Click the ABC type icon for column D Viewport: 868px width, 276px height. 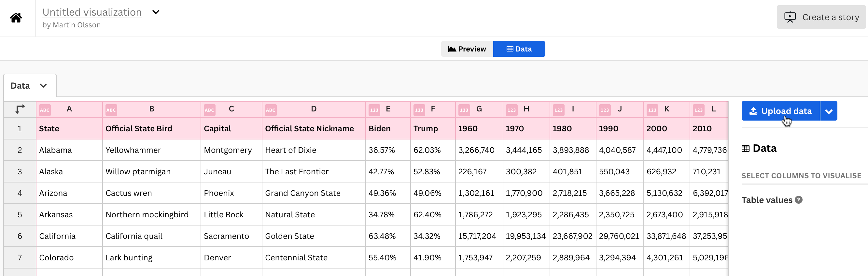tap(271, 110)
